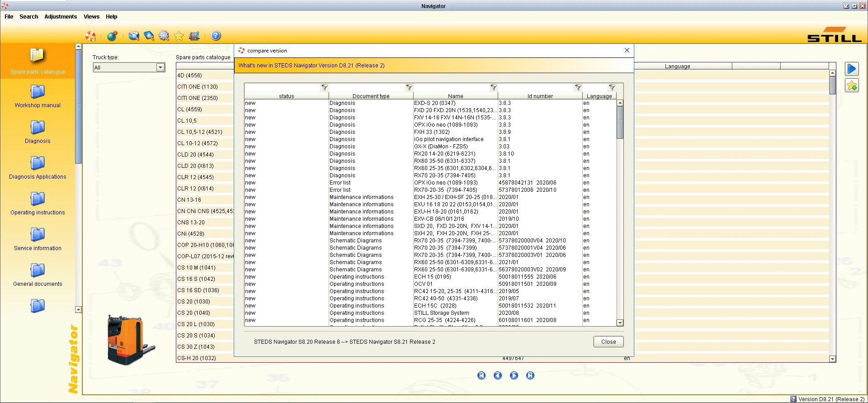Click the Name column filter icon
Screen dimensions: 868x403
[494, 87]
